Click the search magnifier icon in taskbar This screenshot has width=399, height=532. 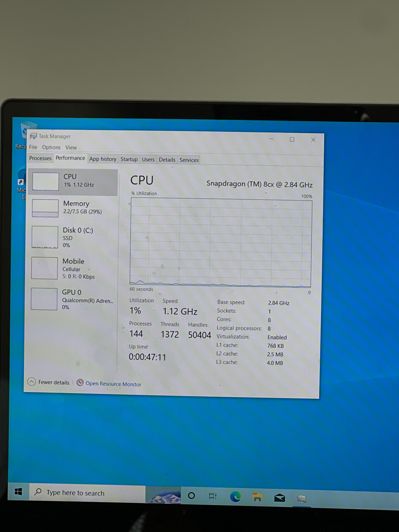(x=38, y=492)
